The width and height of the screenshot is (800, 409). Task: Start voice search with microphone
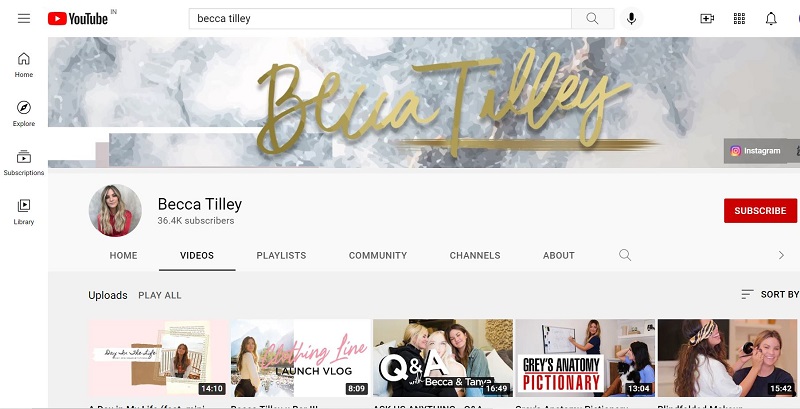tap(631, 19)
